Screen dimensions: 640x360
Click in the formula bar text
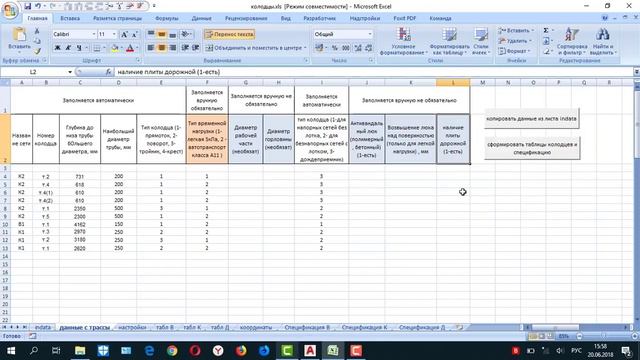[169, 72]
